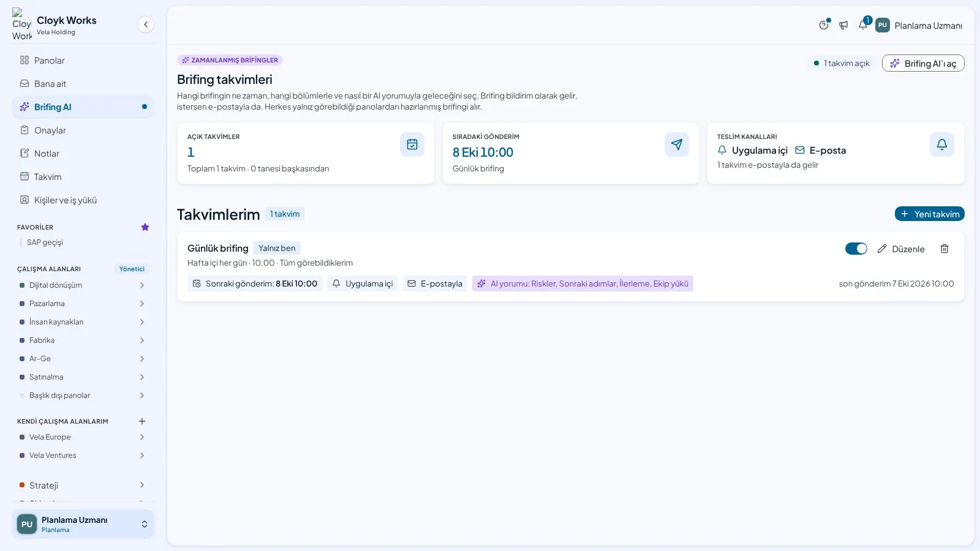Open the help icon in the top bar
Viewport: 980px width, 551px height.
click(824, 25)
